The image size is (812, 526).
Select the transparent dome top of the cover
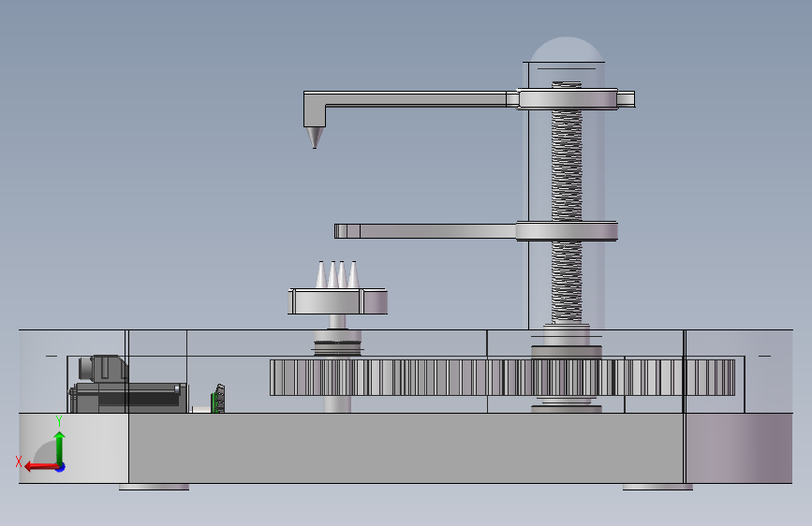tap(567, 50)
